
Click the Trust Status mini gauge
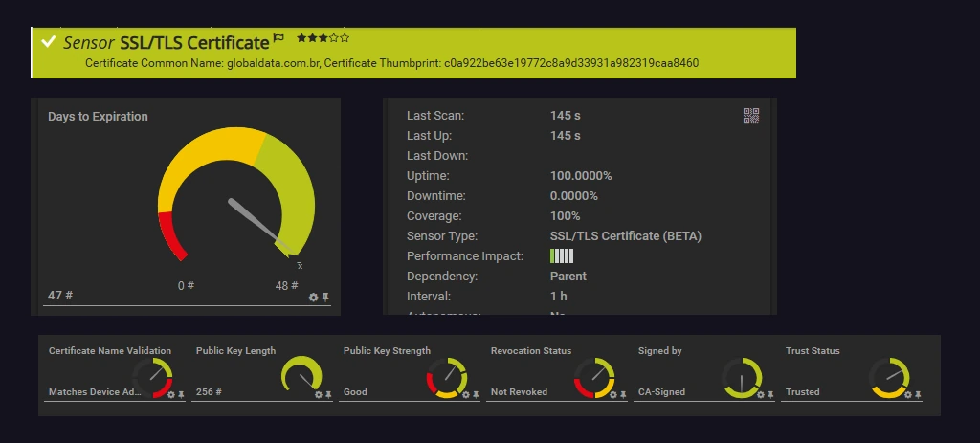889,377
